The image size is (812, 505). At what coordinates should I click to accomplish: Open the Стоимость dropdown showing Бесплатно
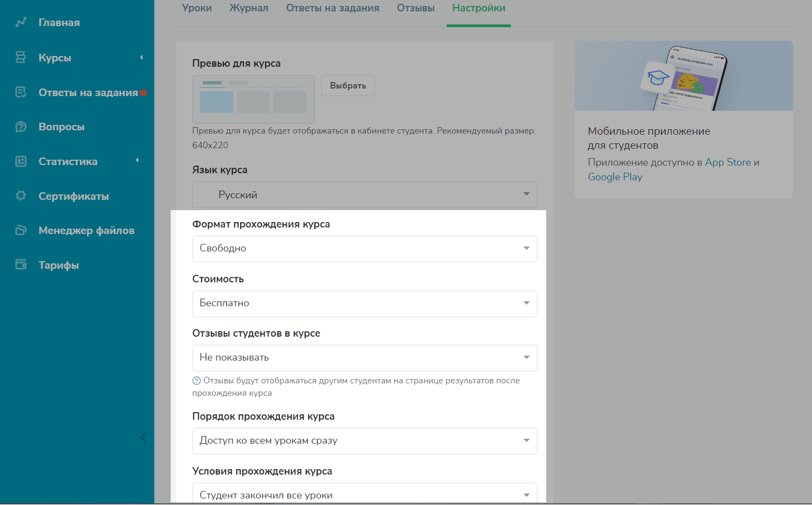(x=365, y=304)
